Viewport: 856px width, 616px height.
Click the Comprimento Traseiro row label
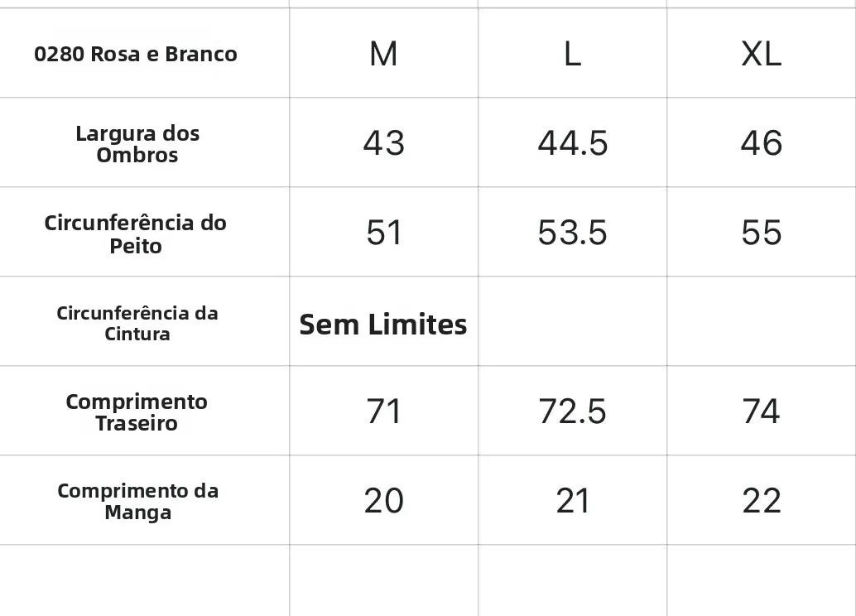[x=137, y=412]
